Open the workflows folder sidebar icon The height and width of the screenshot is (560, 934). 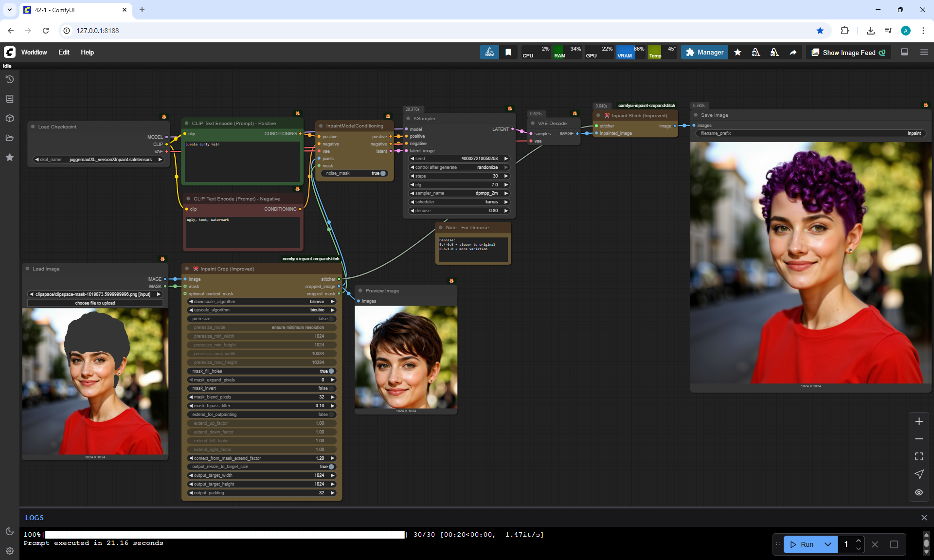pyautogui.click(x=9, y=138)
